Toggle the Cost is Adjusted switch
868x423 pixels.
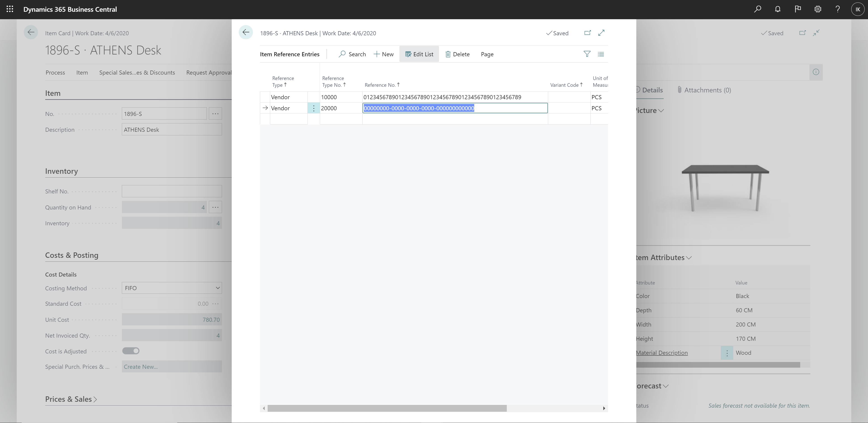pos(131,350)
